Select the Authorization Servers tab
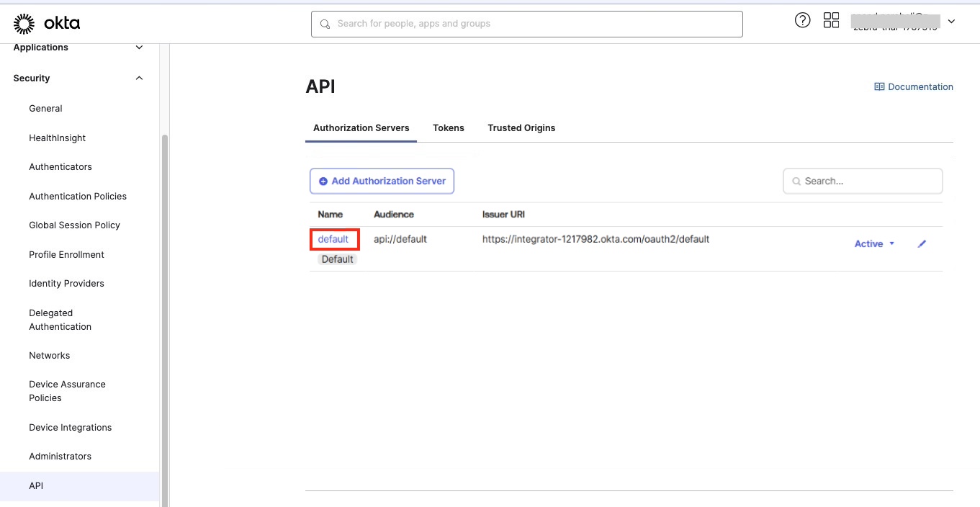Image resolution: width=980 pixels, height=507 pixels. [x=361, y=128]
